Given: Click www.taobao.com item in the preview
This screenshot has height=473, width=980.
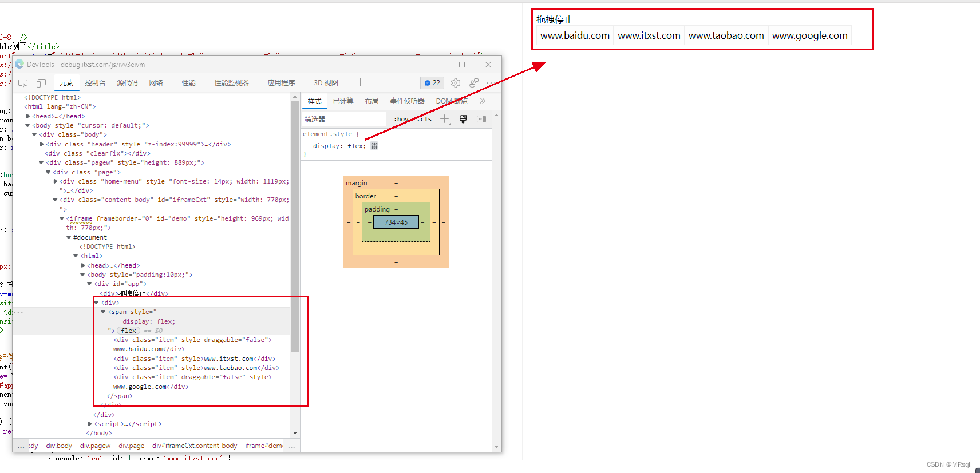Looking at the screenshot, I should click(x=726, y=35).
